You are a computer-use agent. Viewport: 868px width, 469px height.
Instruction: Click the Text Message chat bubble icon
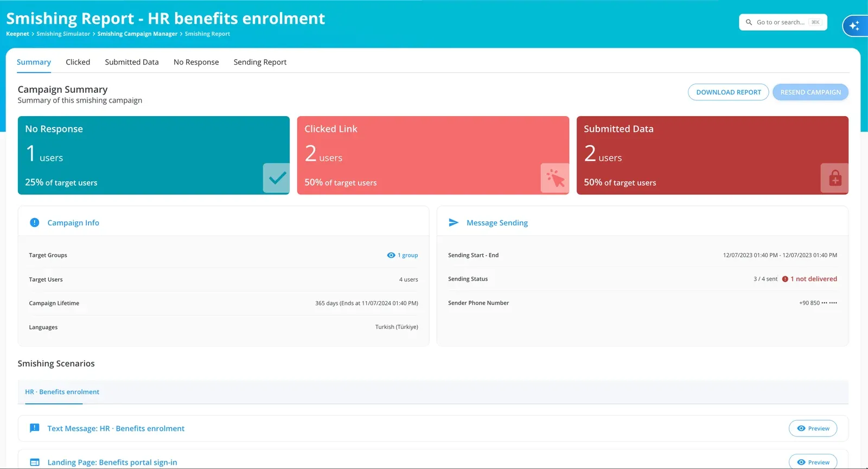(35, 428)
